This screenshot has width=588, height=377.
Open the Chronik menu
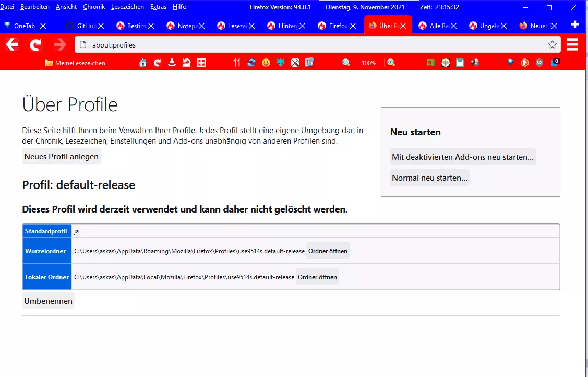94,7
